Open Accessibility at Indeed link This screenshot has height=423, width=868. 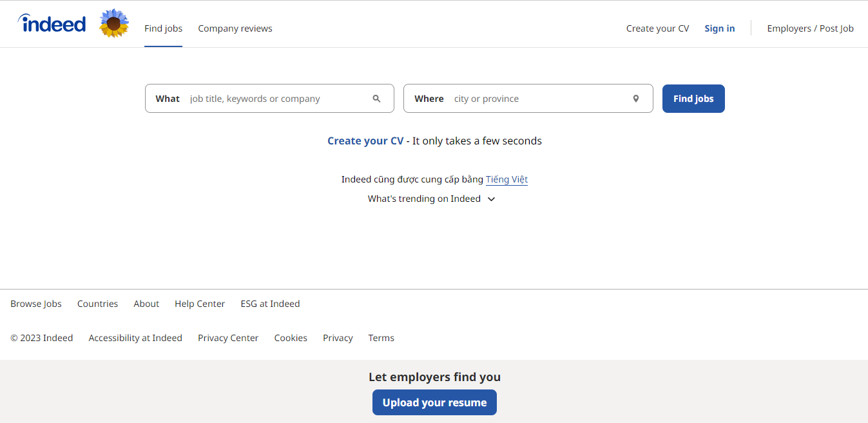coord(135,338)
